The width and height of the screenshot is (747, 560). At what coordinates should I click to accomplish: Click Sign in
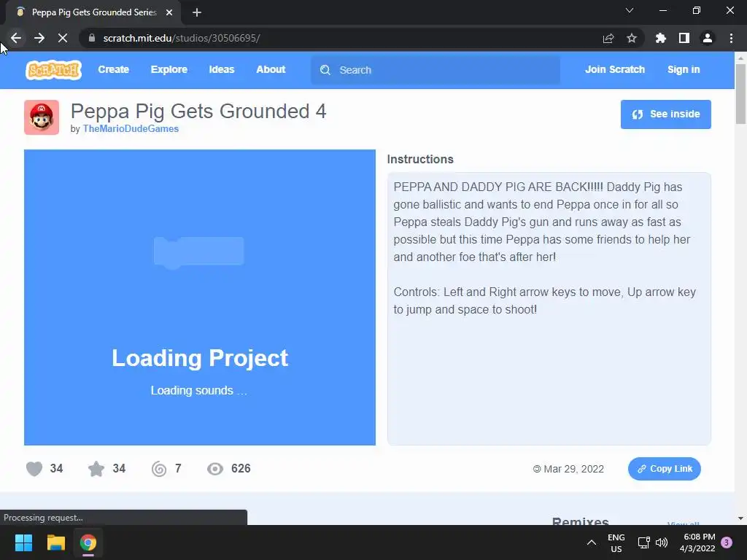(x=683, y=69)
